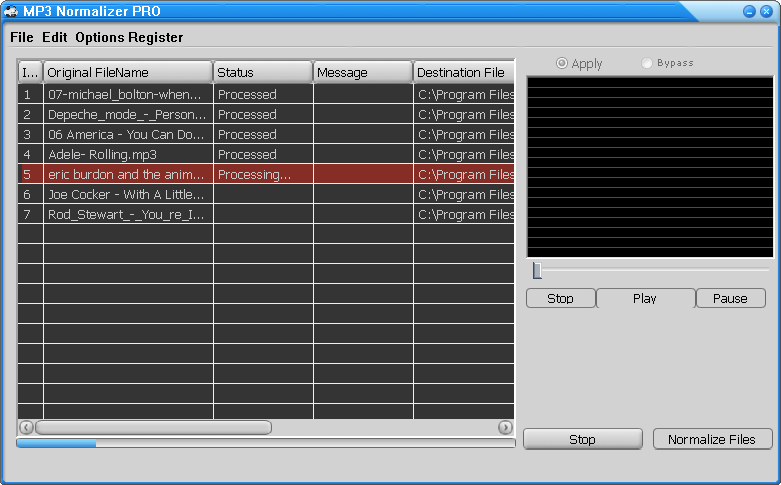This screenshot has width=781, height=485.
Task: Select the 07-michael_bolton-when... file row
Action: (266, 94)
